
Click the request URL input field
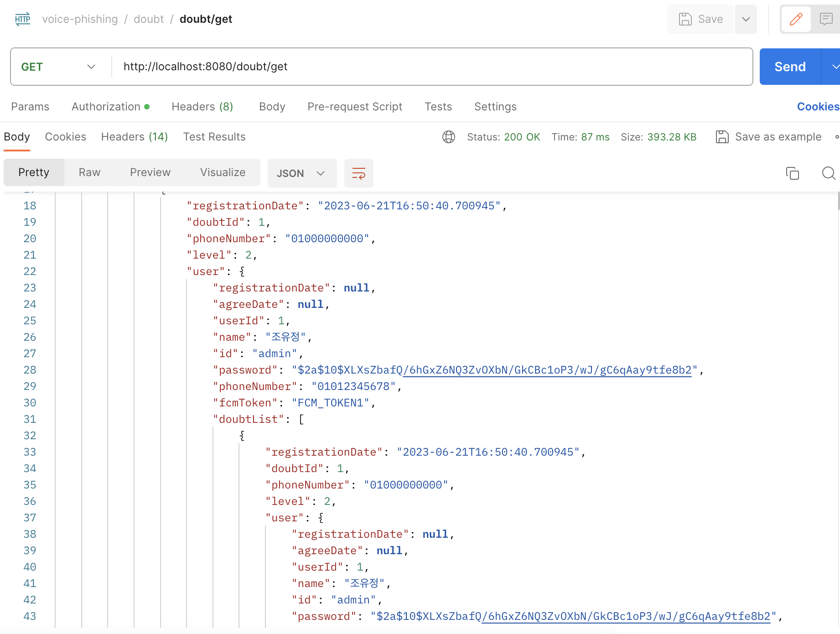point(432,67)
